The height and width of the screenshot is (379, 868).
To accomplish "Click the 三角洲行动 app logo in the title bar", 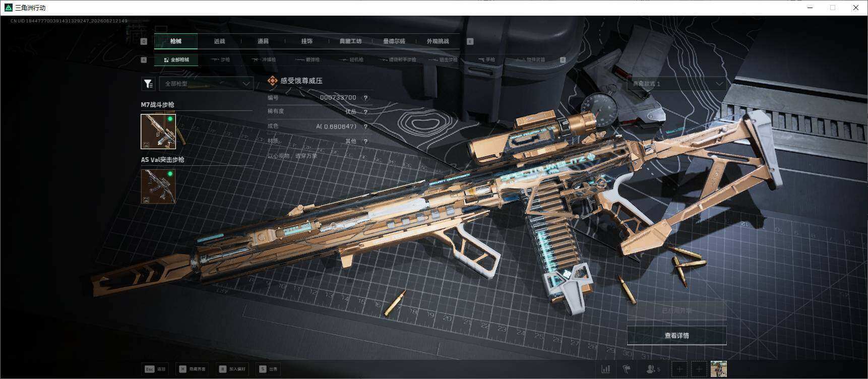I will pyautogui.click(x=8, y=8).
